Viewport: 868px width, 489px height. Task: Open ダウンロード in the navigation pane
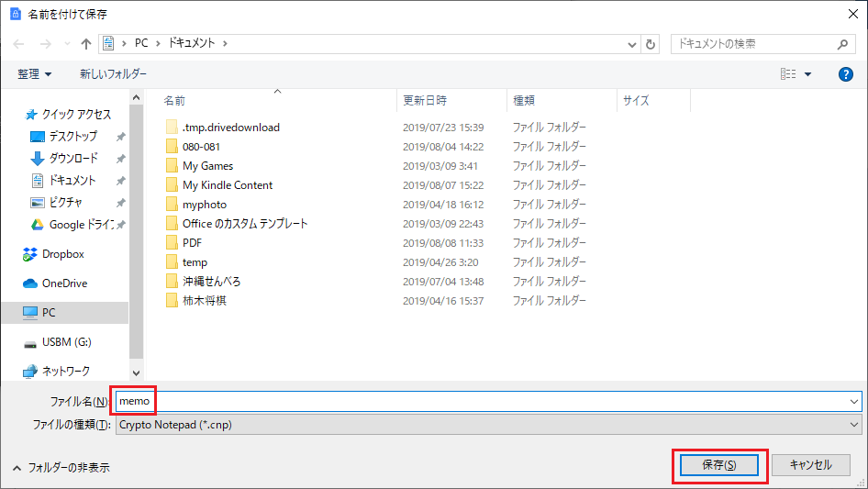[73, 159]
